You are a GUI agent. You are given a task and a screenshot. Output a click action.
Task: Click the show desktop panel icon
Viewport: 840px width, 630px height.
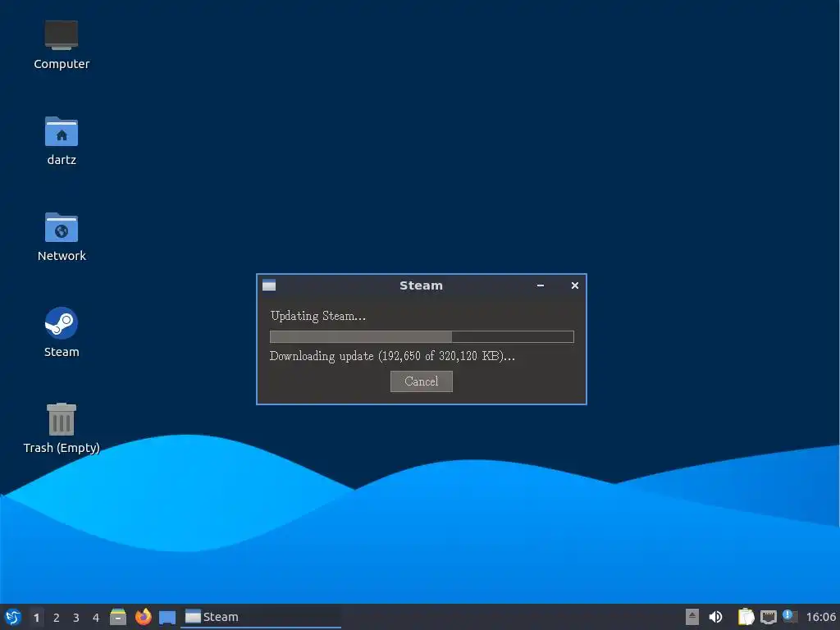pos(167,618)
